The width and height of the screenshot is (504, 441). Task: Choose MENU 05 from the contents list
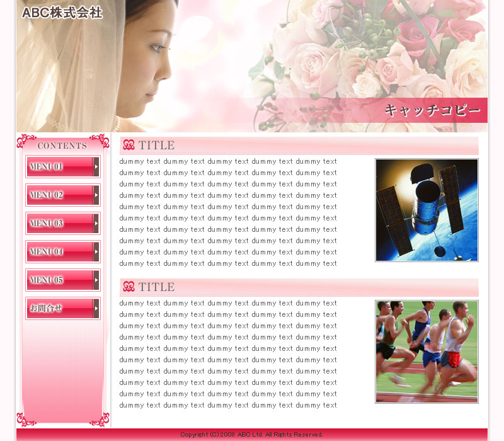63,280
